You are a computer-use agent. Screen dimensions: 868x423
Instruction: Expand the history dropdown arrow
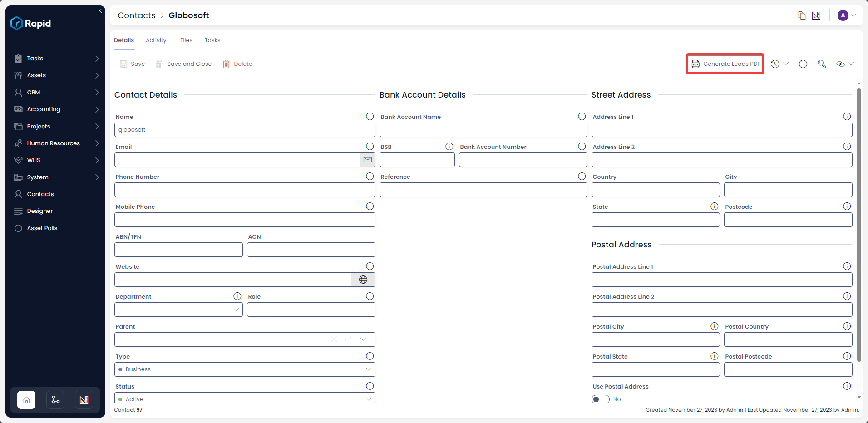pos(786,64)
